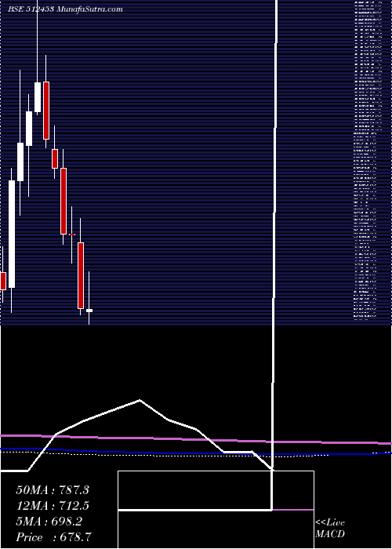Click the <<Live MACD label
392x549 pixels.
330,528
